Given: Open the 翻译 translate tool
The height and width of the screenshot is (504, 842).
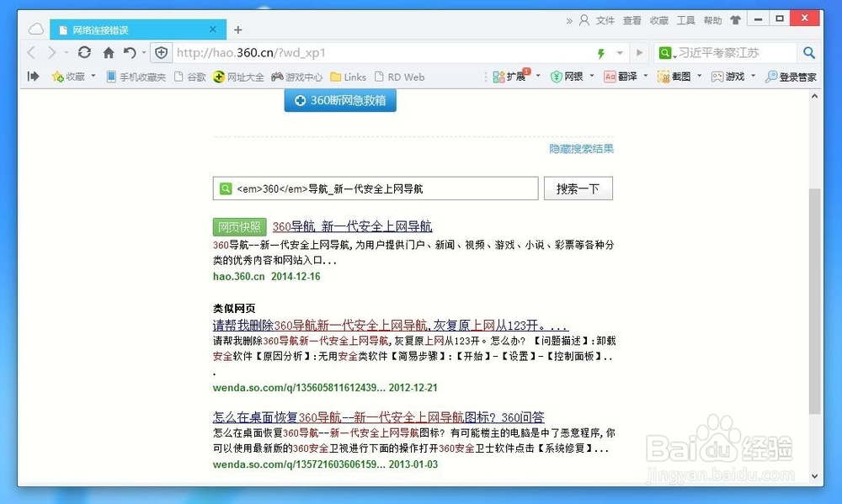Looking at the screenshot, I should (x=626, y=77).
